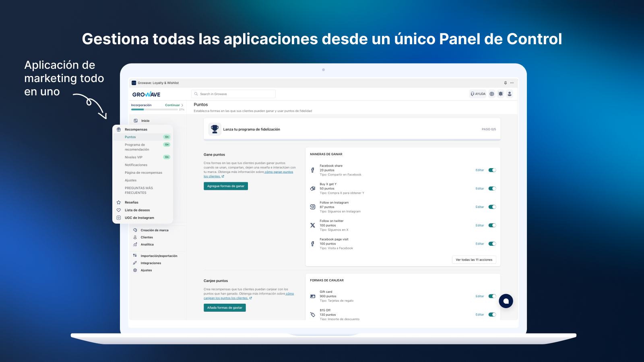The height and width of the screenshot is (362, 644).
Task: Click the Lista de deseos heart icon
Action: click(119, 210)
